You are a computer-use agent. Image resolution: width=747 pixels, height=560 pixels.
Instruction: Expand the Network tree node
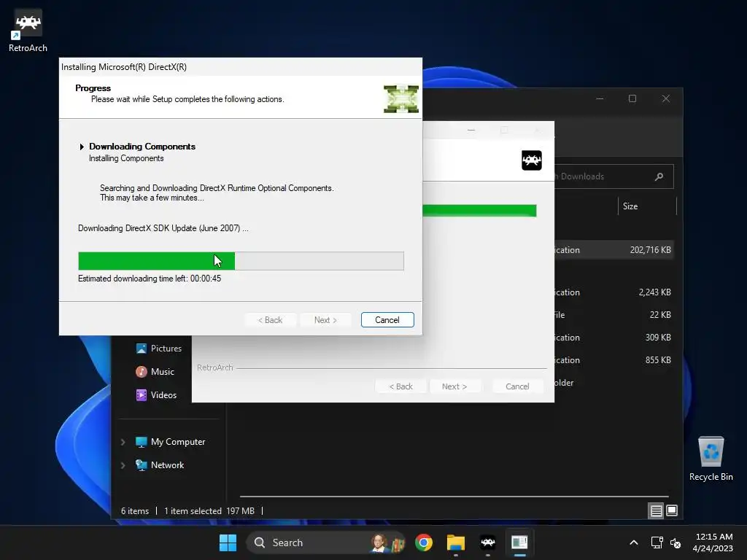(x=123, y=465)
